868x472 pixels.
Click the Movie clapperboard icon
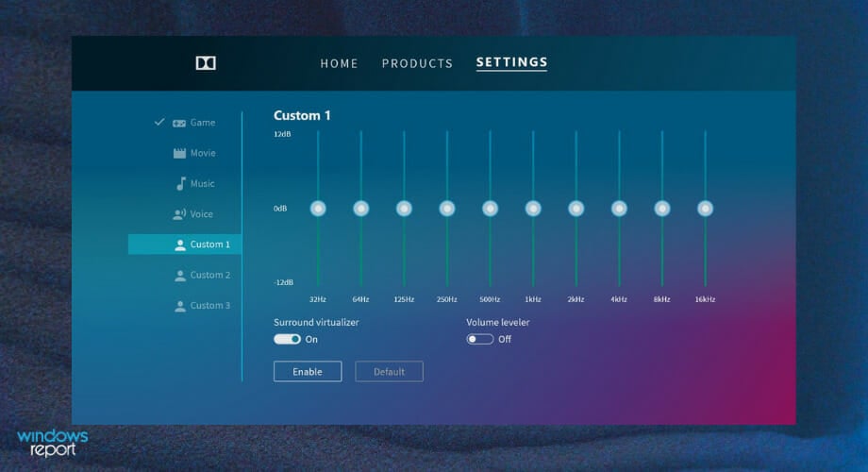[179, 154]
